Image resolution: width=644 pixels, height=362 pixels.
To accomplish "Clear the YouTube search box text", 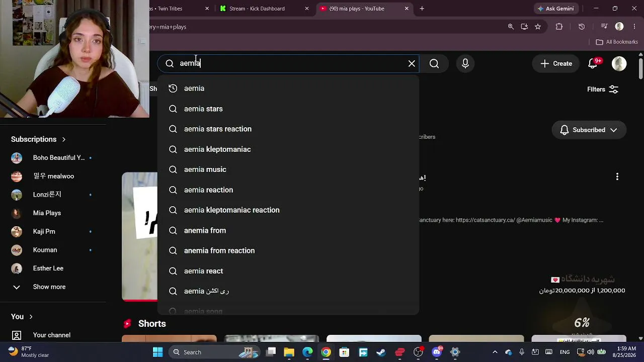I will click(x=412, y=63).
